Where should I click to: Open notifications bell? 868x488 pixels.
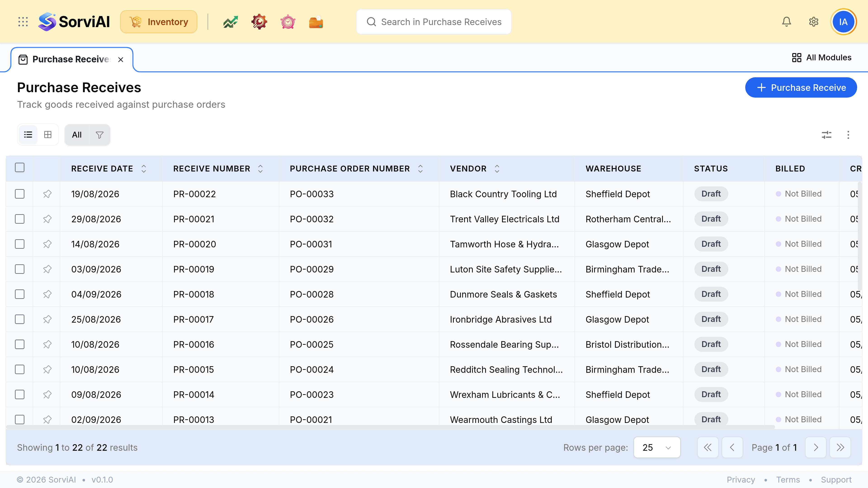(x=786, y=22)
